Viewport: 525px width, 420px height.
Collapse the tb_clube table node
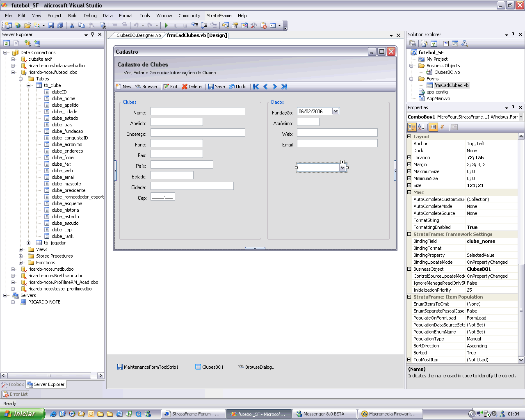point(29,85)
